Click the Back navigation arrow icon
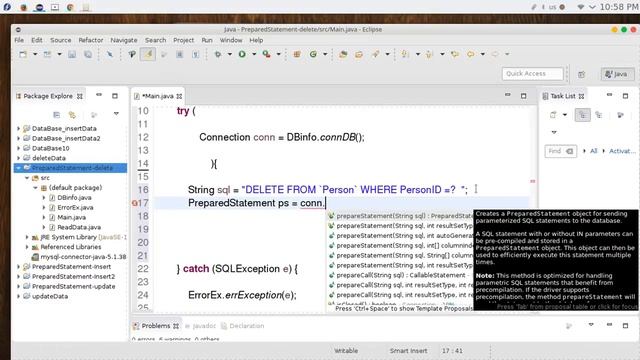The height and width of the screenshot is (360, 640). (x=471, y=54)
